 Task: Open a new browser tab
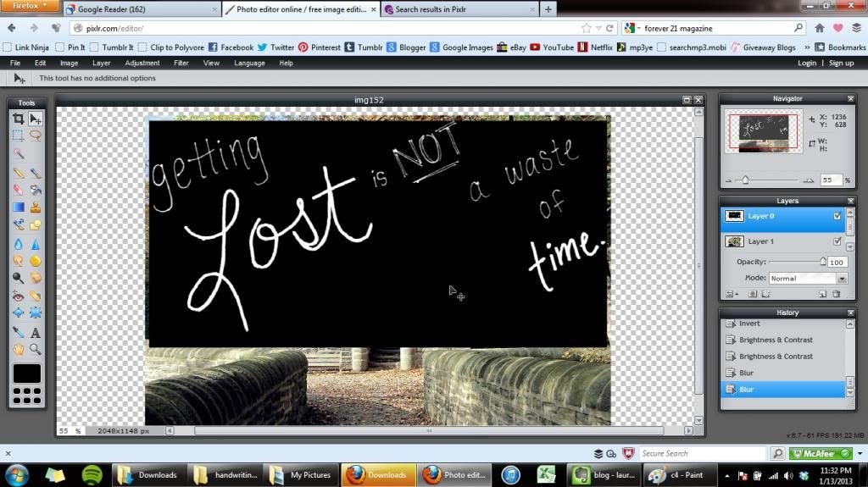pos(548,9)
